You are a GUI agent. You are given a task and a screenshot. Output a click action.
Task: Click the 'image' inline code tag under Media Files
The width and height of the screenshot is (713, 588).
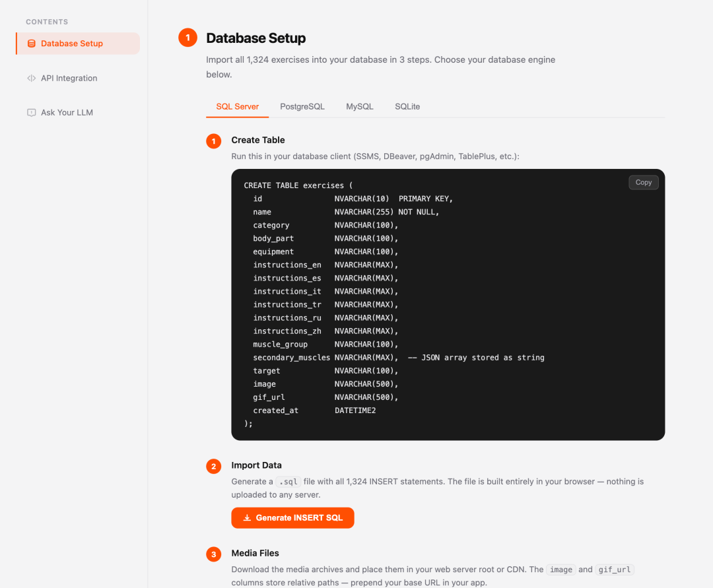click(x=561, y=570)
